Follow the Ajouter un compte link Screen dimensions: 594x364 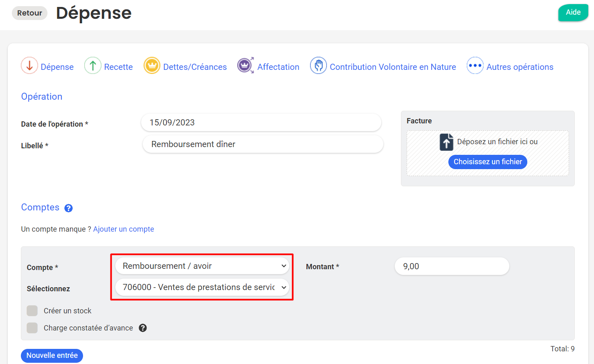pyautogui.click(x=124, y=229)
